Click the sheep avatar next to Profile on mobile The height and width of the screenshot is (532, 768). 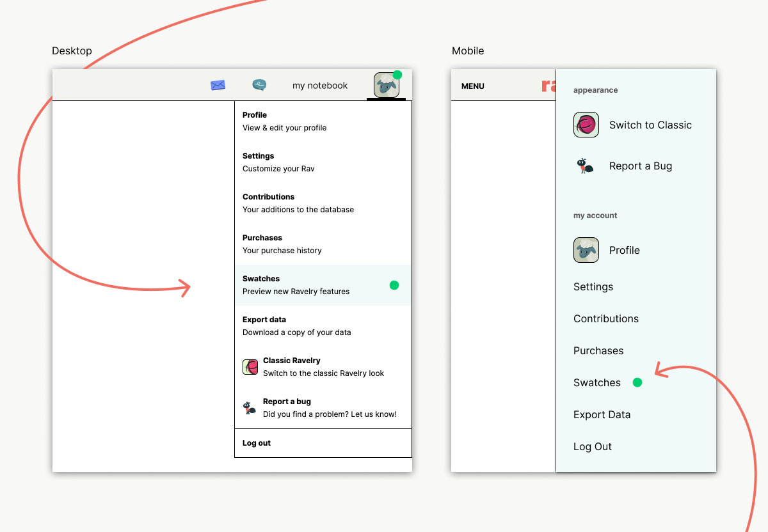586,250
